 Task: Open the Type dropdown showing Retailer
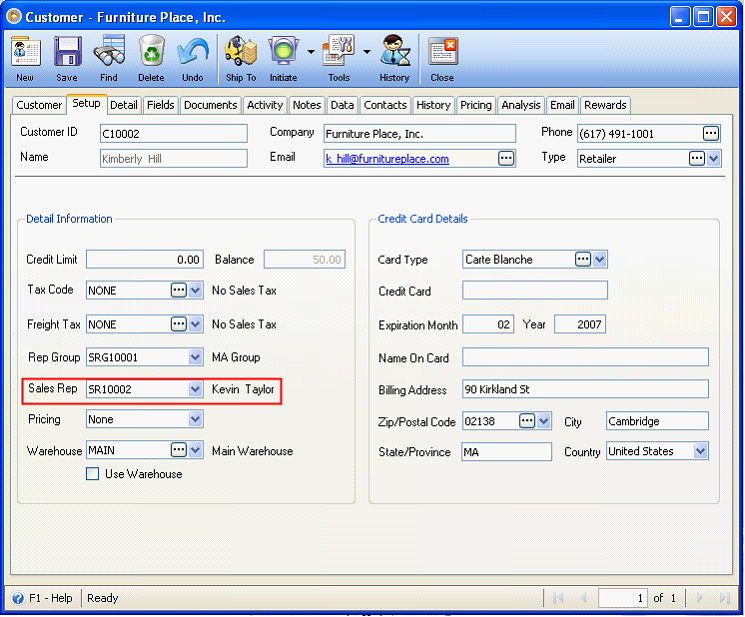714,159
